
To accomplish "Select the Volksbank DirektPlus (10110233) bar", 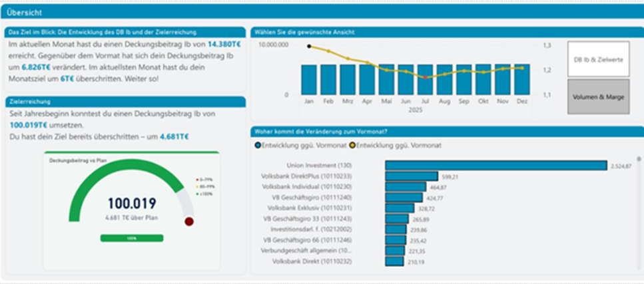I will coord(411,176).
